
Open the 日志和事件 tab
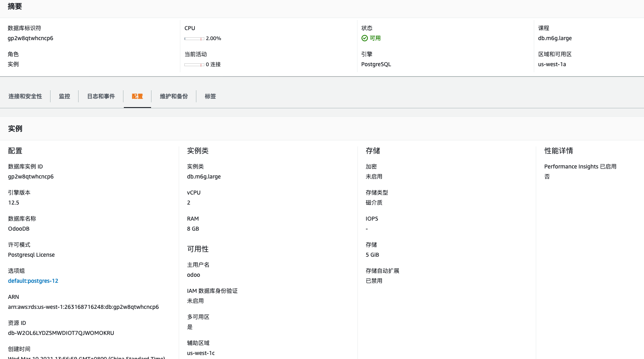pyautogui.click(x=101, y=96)
